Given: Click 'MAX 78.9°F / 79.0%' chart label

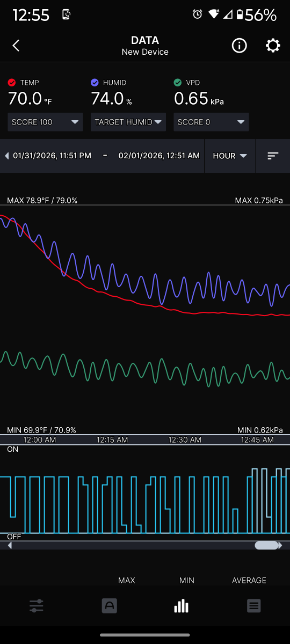Looking at the screenshot, I should [x=42, y=200].
